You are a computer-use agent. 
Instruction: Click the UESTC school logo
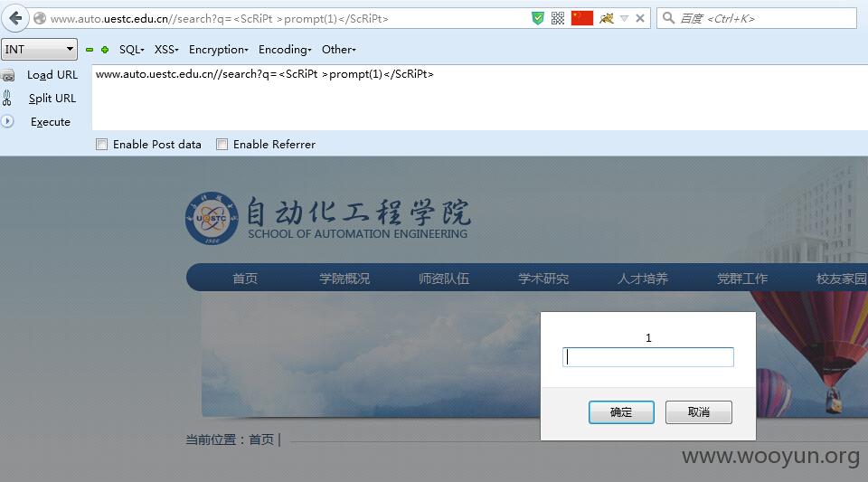click(212, 219)
